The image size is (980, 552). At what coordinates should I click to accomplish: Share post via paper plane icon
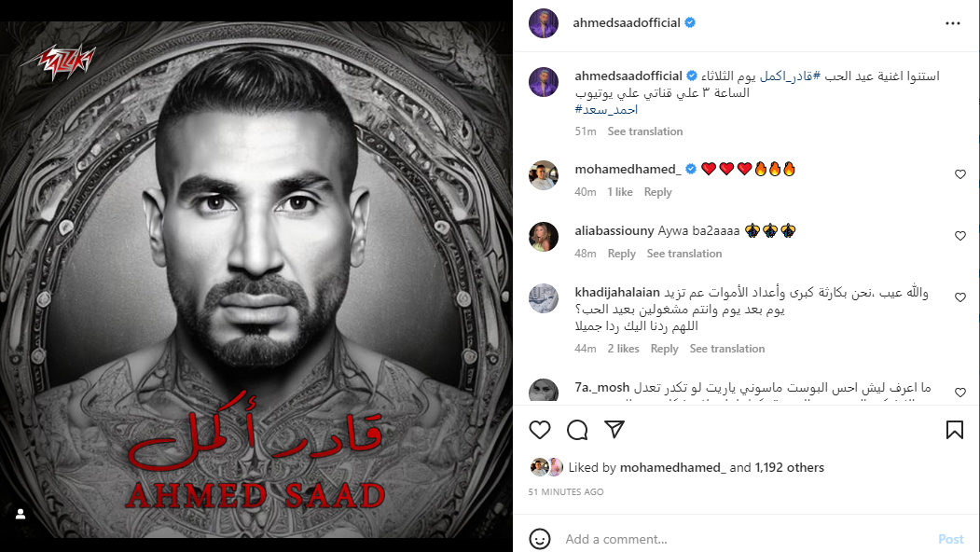(x=614, y=430)
